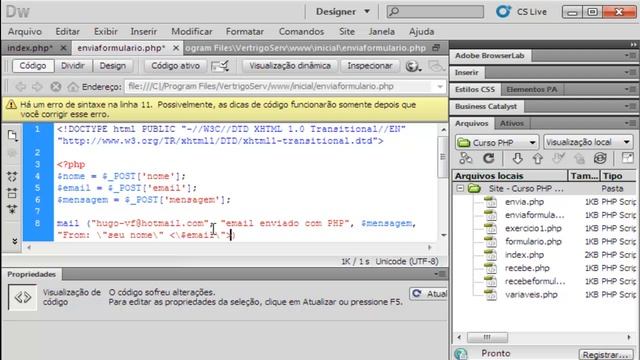Click the Registrar button
Viewport: 640px width, 360px height.
605,355
